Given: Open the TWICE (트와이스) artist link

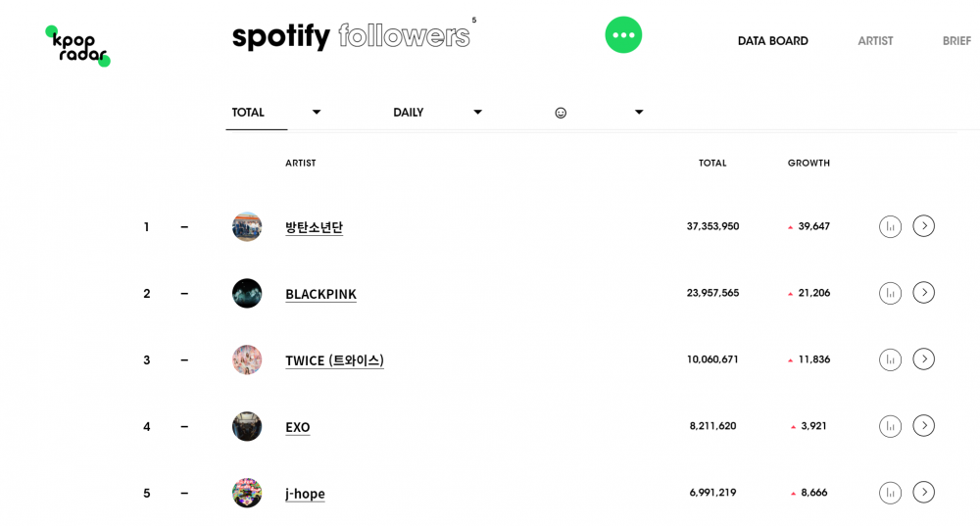Looking at the screenshot, I should (334, 360).
